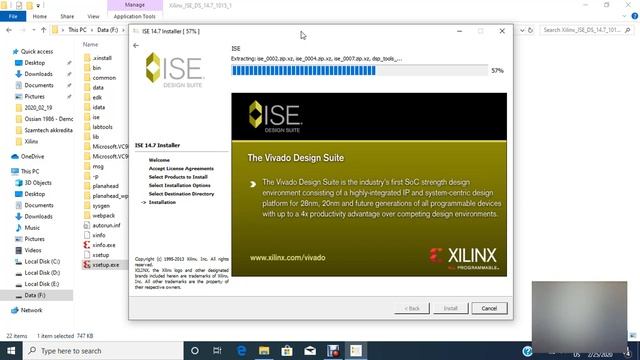
Task: Click the installation progress bar
Action: (x=359, y=71)
